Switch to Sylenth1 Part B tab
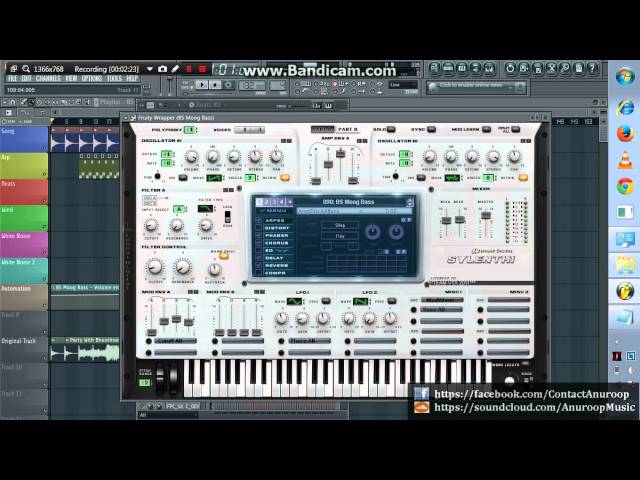The width and height of the screenshot is (640, 480). click(x=348, y=129)
